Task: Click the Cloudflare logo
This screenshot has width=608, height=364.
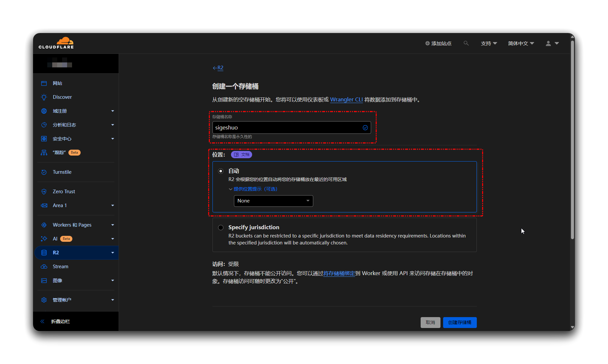Action: 56,43
